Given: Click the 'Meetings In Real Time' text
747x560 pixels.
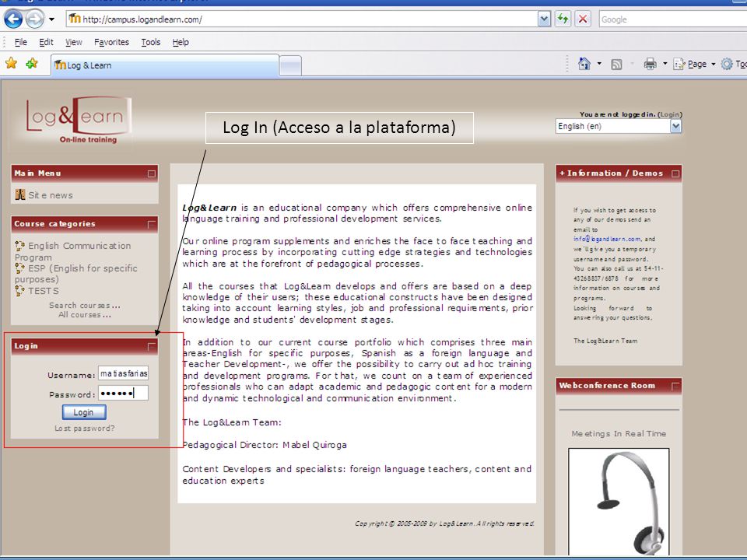Looking at the screenshot, I should pyautogui.click(x=619, y=434).
